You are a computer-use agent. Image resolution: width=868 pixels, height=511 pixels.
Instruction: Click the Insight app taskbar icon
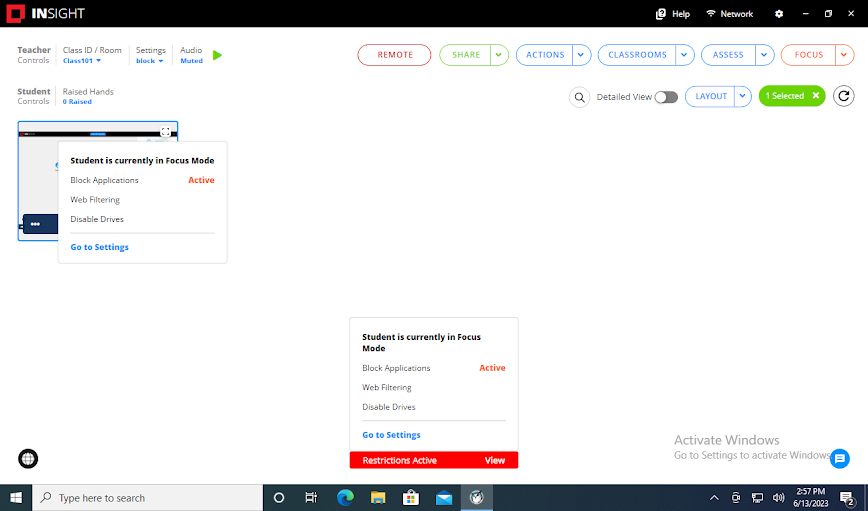[477, 498]
